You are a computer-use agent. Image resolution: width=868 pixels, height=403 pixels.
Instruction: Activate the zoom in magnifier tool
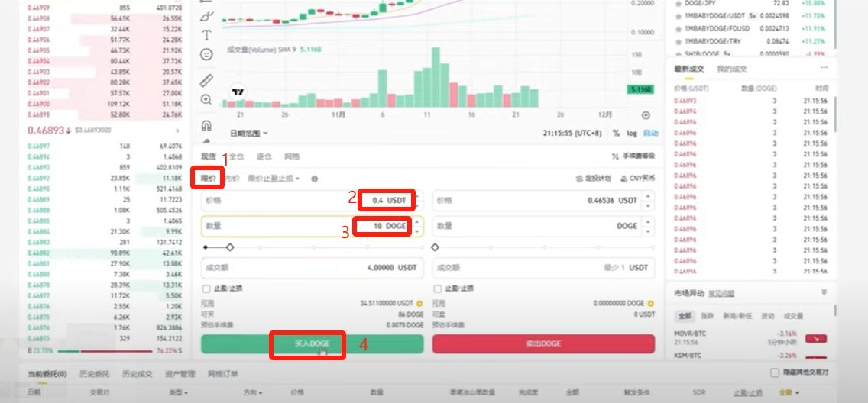point(206,100)
